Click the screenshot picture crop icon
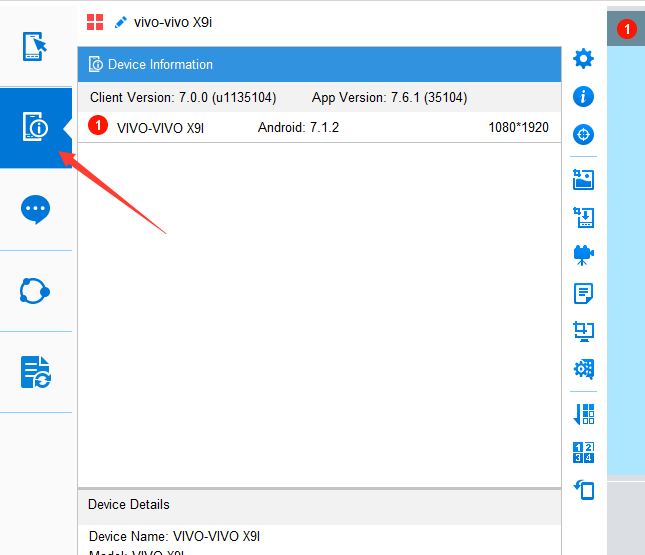Screen dimensions: 645x555 click(583, 180)
